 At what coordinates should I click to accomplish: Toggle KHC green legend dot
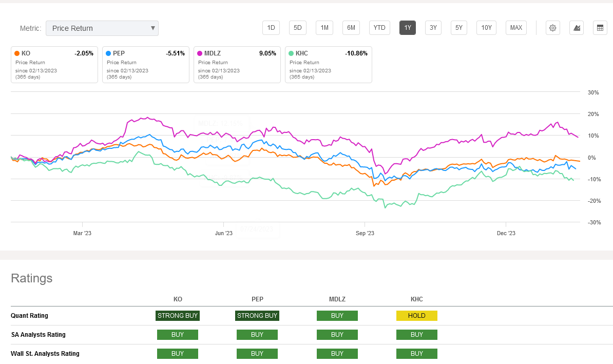click(291, 53)
